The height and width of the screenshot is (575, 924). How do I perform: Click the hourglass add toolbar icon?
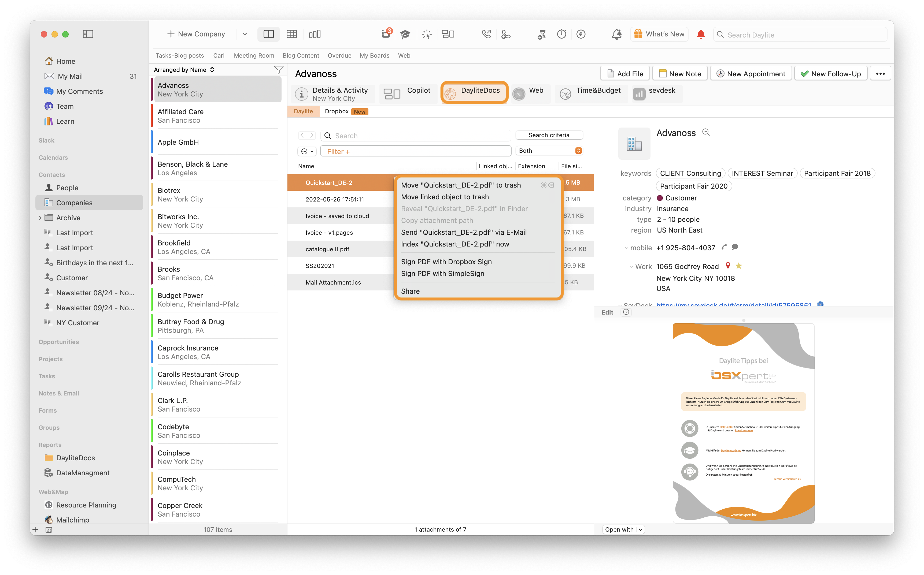click(x=542, y=34)
